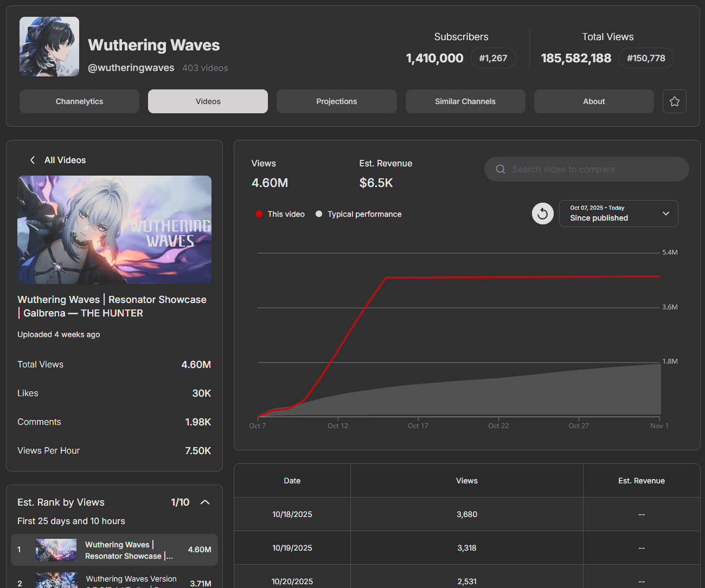Click the back arrow beside All Videos
705x588 pixels.
33,160
